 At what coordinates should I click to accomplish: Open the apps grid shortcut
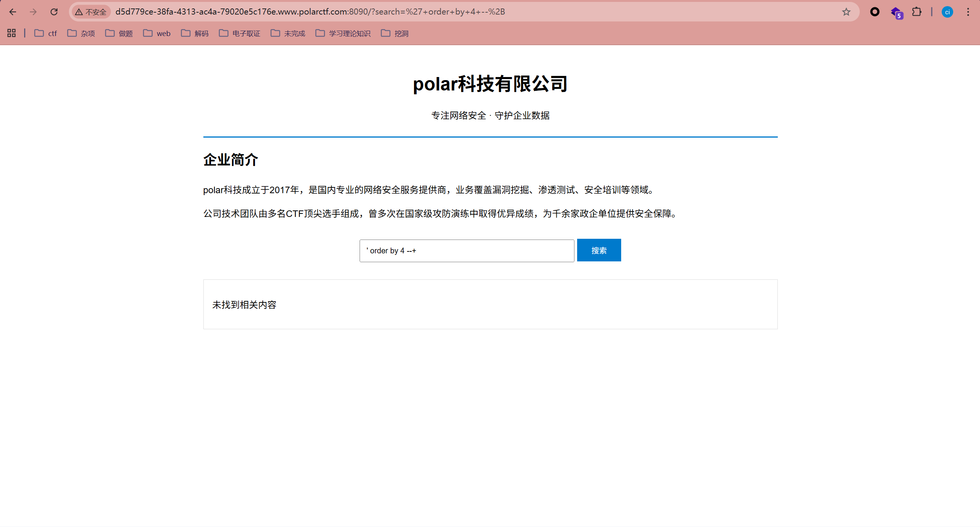(11, 33)
